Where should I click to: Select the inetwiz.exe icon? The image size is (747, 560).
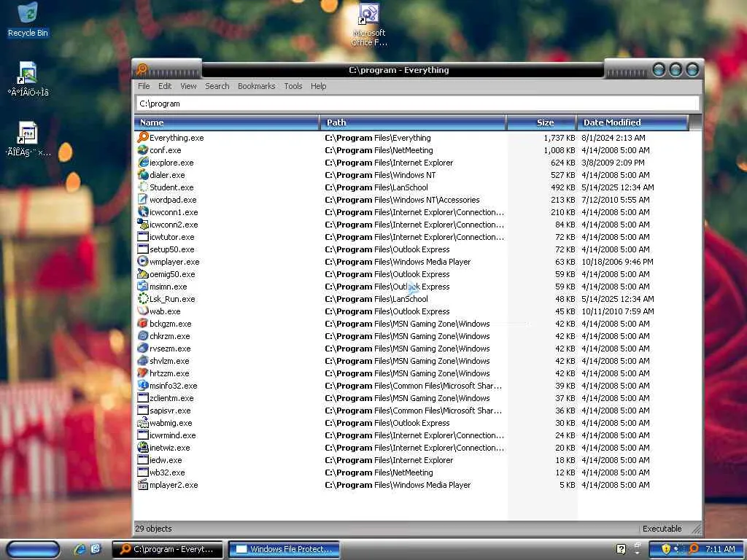tap(143, 447)
